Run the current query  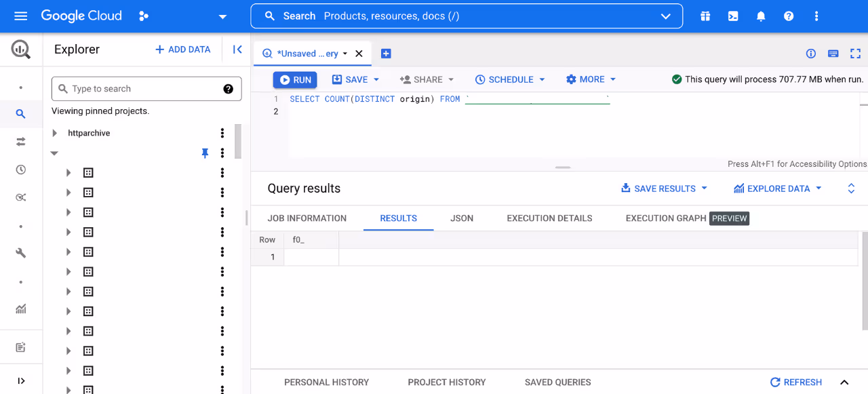(294, 79)
